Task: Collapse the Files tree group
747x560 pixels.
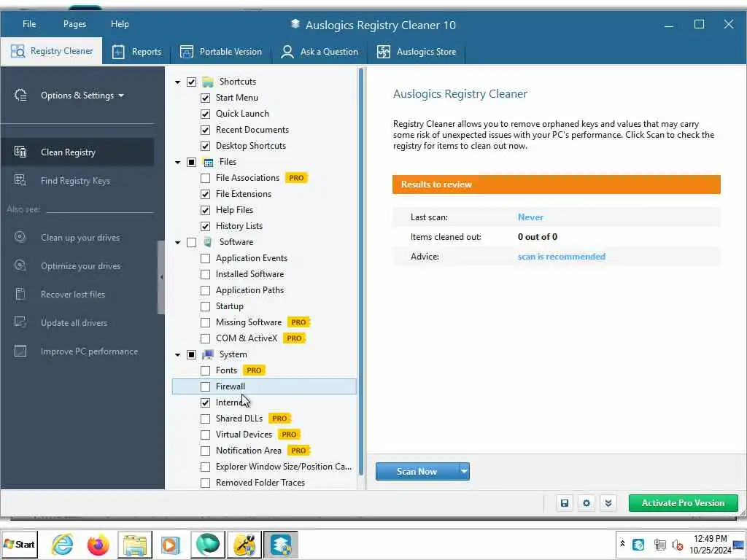Action: (178, 163)
